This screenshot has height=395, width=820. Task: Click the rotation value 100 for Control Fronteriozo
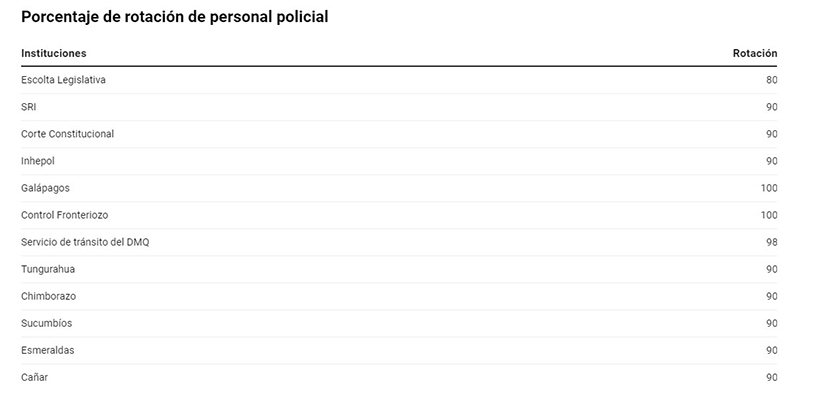pyautogui.click(x=769, y=215)
